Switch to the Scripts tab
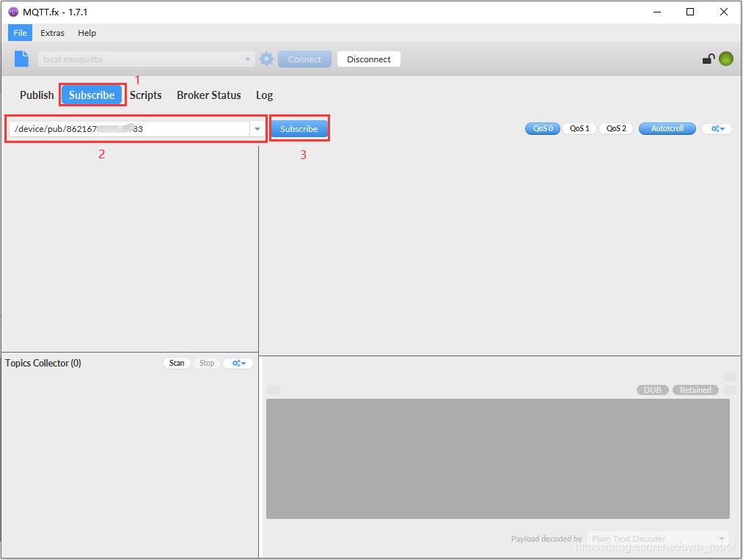 tap(145, 95)
